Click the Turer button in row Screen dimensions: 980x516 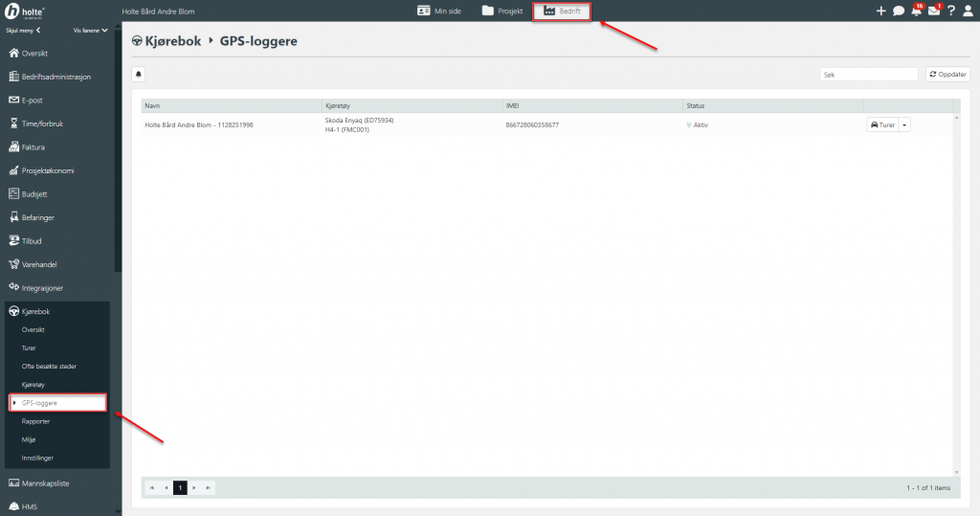(x=882, y=124)
